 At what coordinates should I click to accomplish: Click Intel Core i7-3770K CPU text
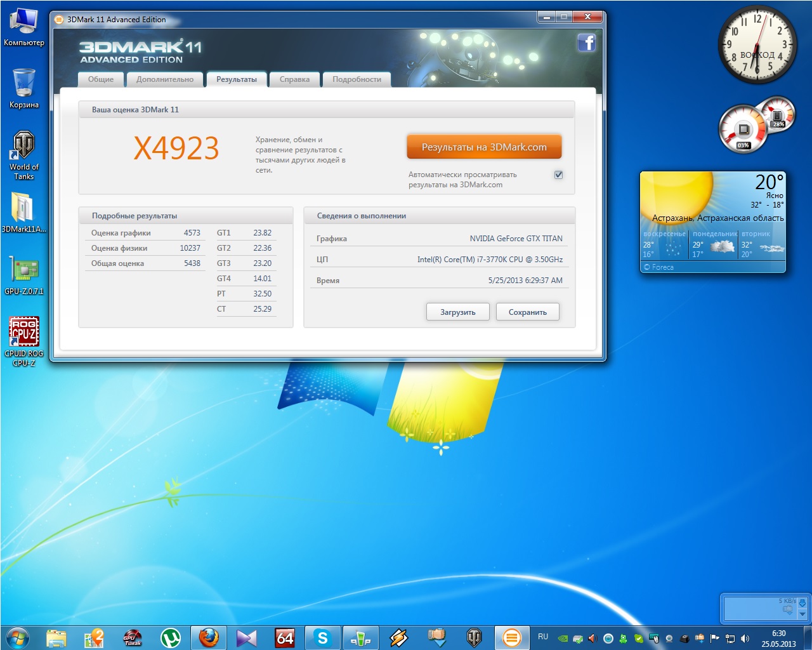click(x=490, y=260)
